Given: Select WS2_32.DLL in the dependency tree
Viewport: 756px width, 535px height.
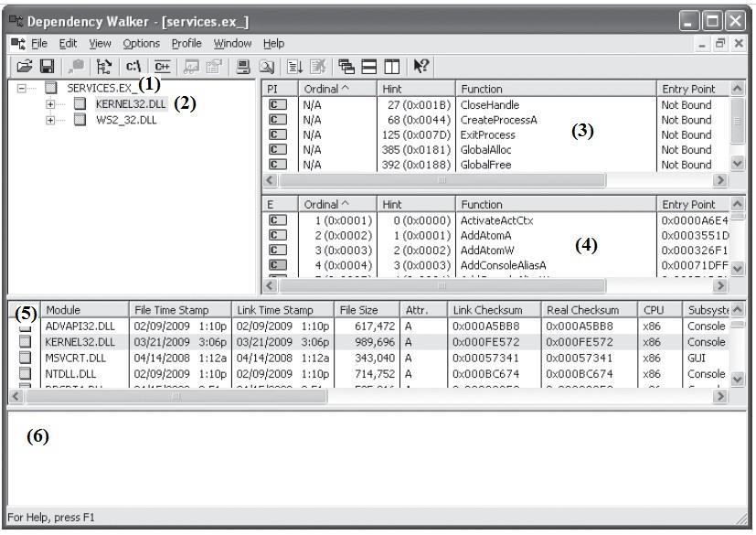Looking at the screenshot, I should click(126, 120).
